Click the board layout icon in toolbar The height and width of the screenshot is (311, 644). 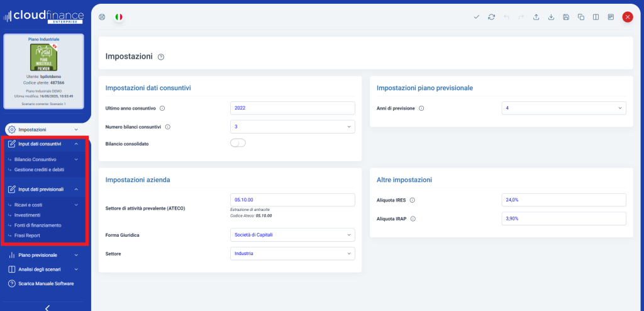[611, 17]
